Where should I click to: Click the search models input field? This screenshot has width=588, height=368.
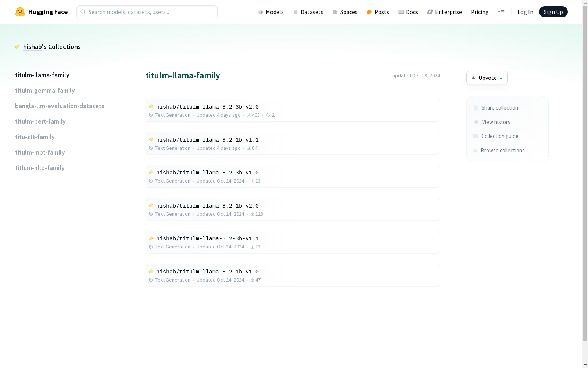point(147,12)
